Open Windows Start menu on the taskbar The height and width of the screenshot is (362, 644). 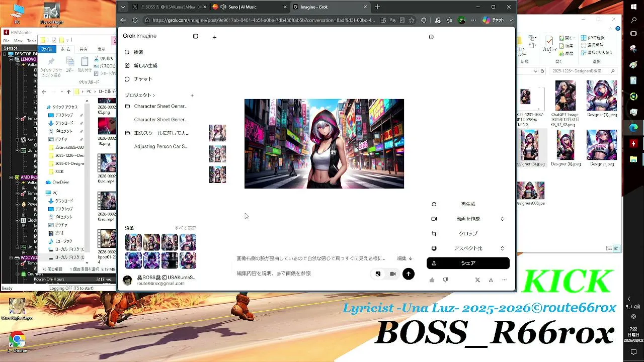(x=633, y=7)
